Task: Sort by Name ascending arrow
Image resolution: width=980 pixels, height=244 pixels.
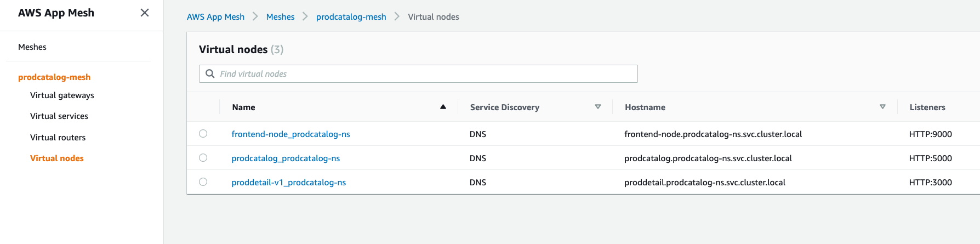Action: (443, 107)
